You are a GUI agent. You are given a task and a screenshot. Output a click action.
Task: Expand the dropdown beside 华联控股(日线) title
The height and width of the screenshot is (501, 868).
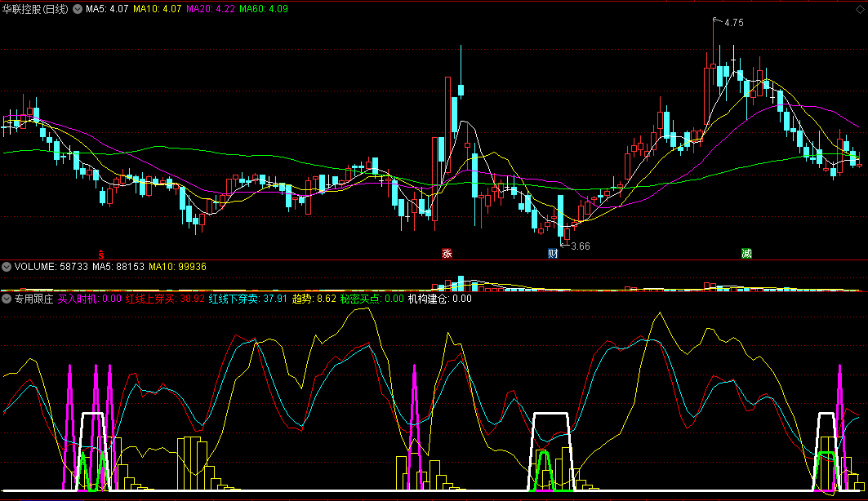point(78,9)
